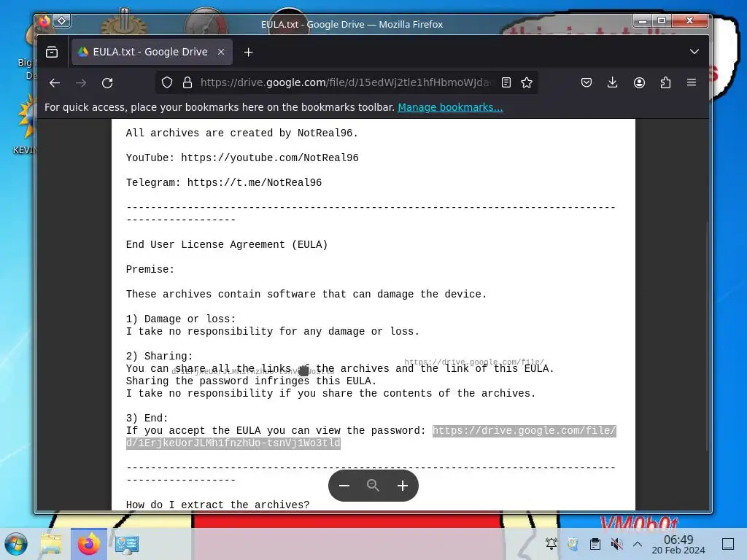
Task: Open Firefox View tabs icon
Action: click(x=52, y=52)
